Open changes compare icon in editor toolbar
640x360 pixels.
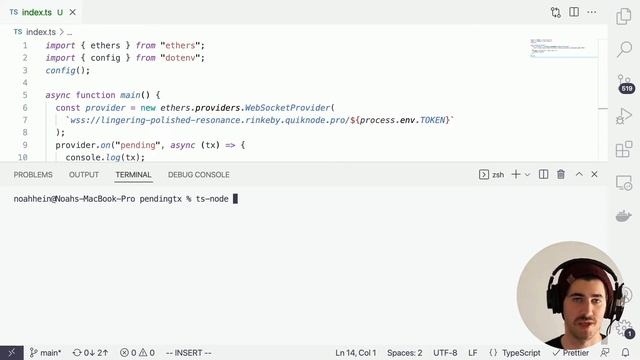556,12
